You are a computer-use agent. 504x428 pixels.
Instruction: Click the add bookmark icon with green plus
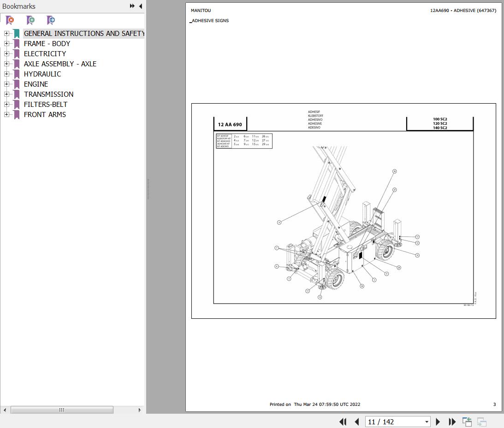[30, 20]
